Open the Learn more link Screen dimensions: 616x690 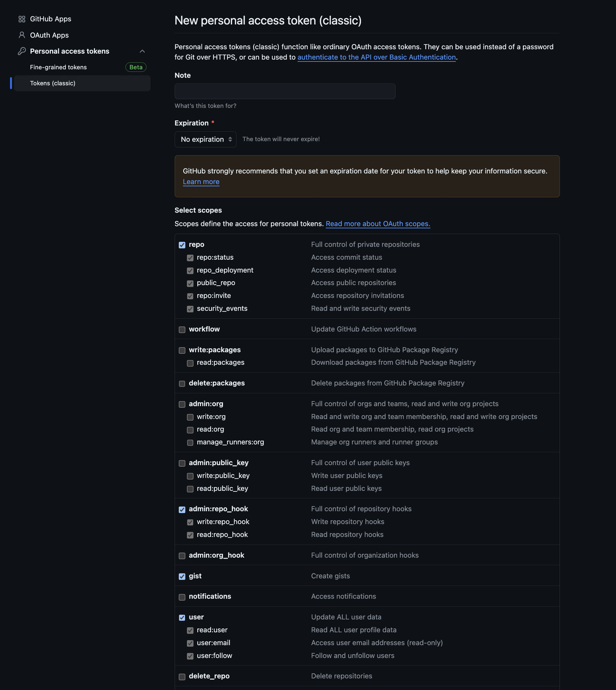tap(201, 182)
